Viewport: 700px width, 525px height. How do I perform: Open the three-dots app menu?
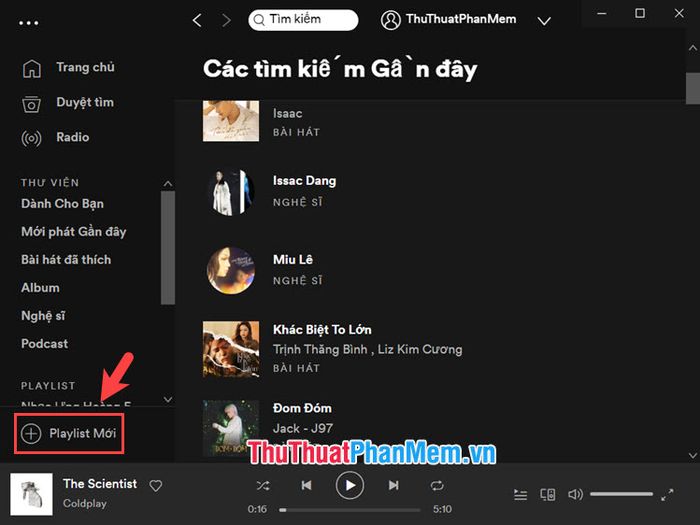pos(29,23)
